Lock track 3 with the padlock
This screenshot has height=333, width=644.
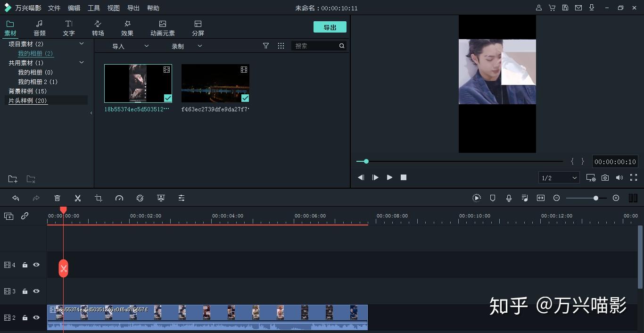tap(25, 291)
